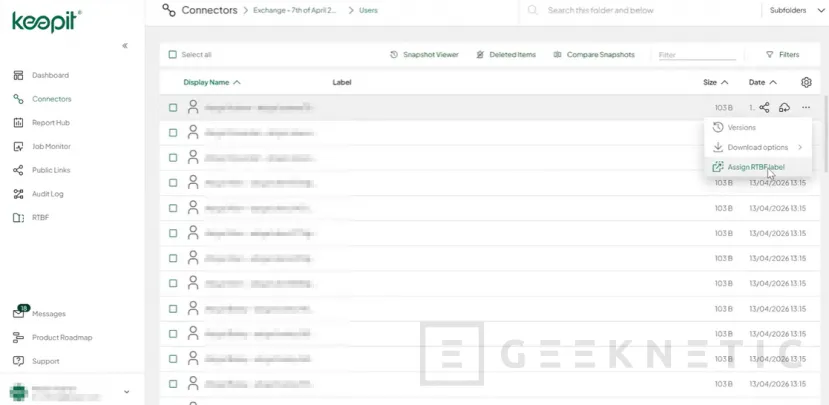Open Job Monitor in the sidebar
The width and height of the screenshot is (829, 405).
42,146
